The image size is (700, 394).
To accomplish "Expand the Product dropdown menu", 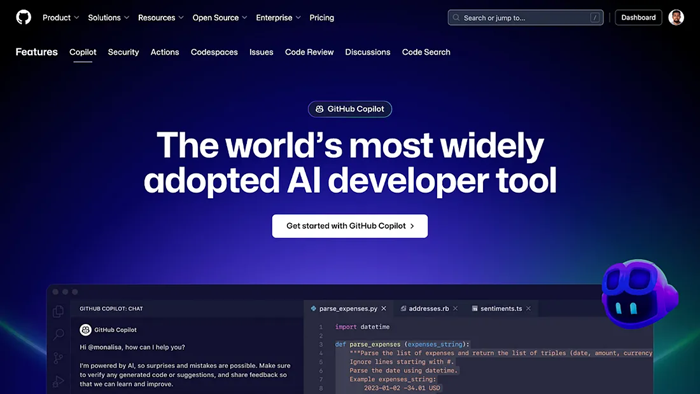I will tap(61, 17).
